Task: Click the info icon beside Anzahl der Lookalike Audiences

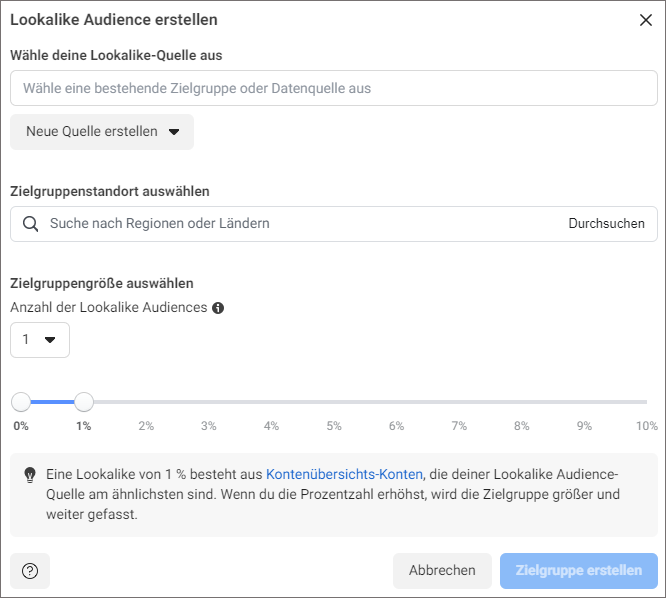Action: tap(218, 308)
